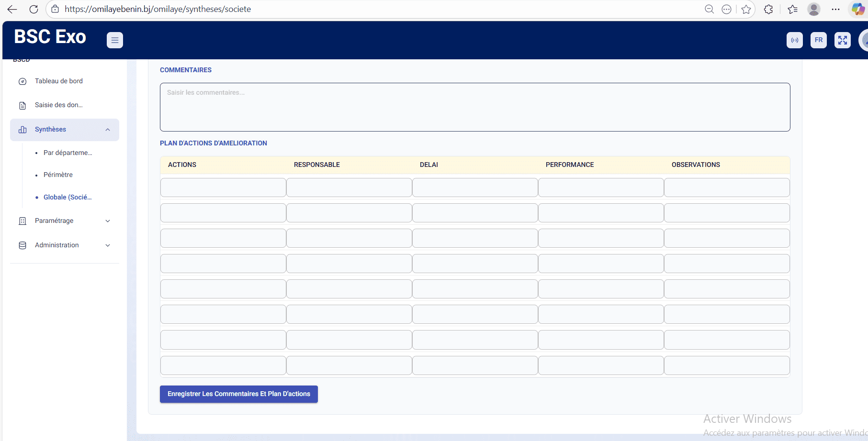
Task: Expand Paramétrage chevron
Action: coord(108,221)
